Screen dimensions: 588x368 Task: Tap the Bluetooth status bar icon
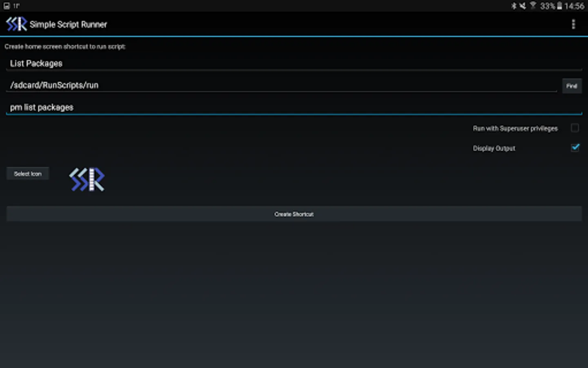(x=514, y=6)
